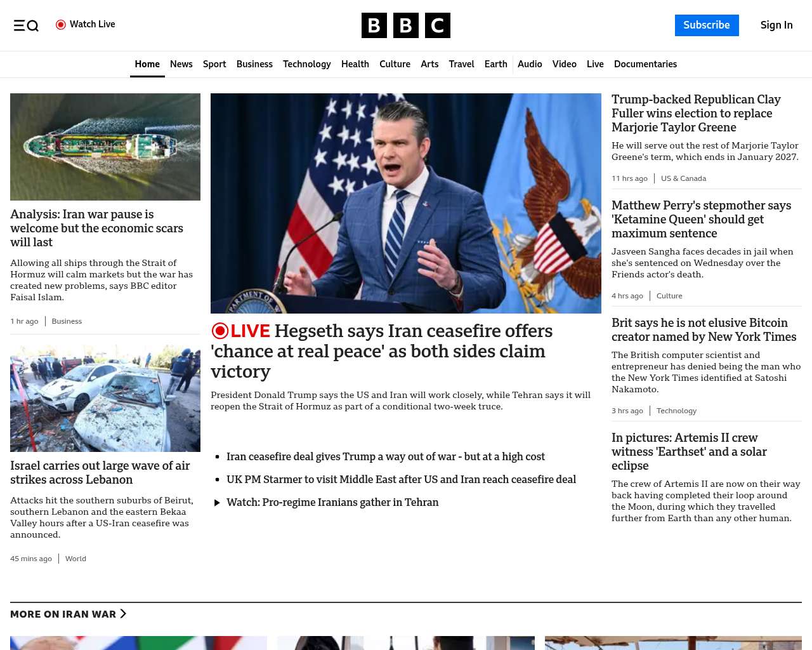Click the red LIVE indicator icon
This screenshot has width=812, height=650.
220,331
